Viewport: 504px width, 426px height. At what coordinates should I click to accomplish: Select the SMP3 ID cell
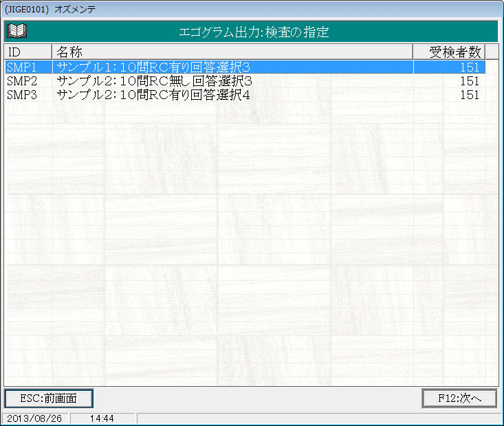pos(29,95)
